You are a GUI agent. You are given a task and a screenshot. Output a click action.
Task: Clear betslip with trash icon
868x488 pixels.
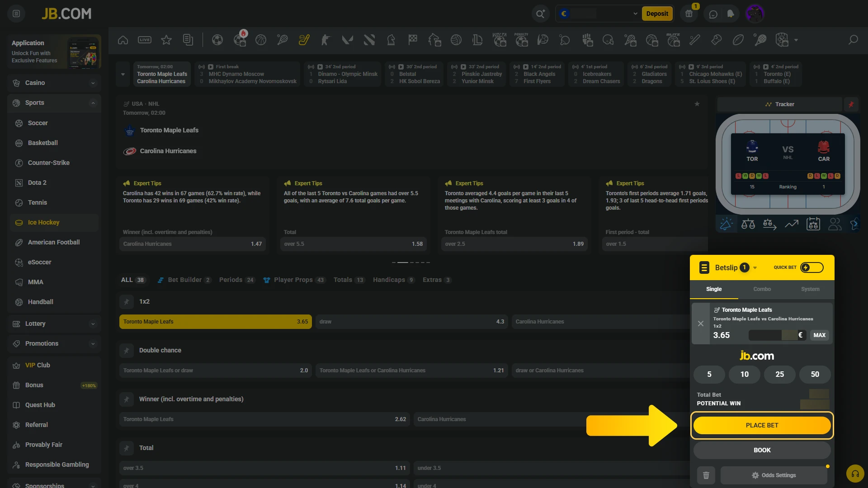pyautogui.click(x=706, y=475)
